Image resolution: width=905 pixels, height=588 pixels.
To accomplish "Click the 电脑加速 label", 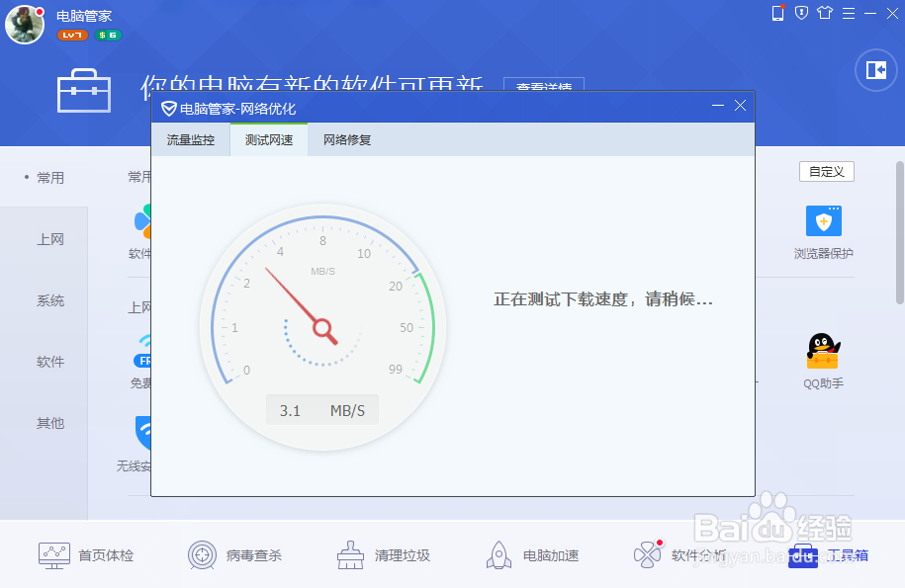I will (x=551, y=555).
